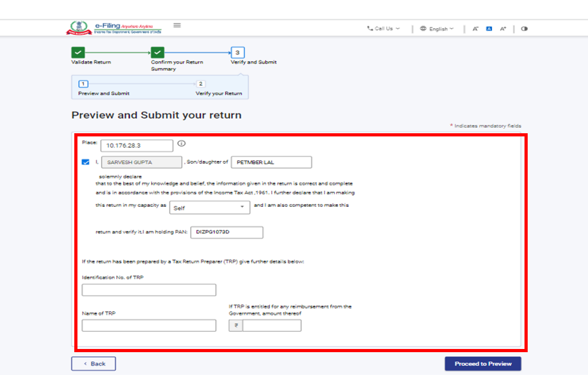588x375 pixels.
Task: Click the TRP reimbursement amount field
Action: (x=272, y=326)
